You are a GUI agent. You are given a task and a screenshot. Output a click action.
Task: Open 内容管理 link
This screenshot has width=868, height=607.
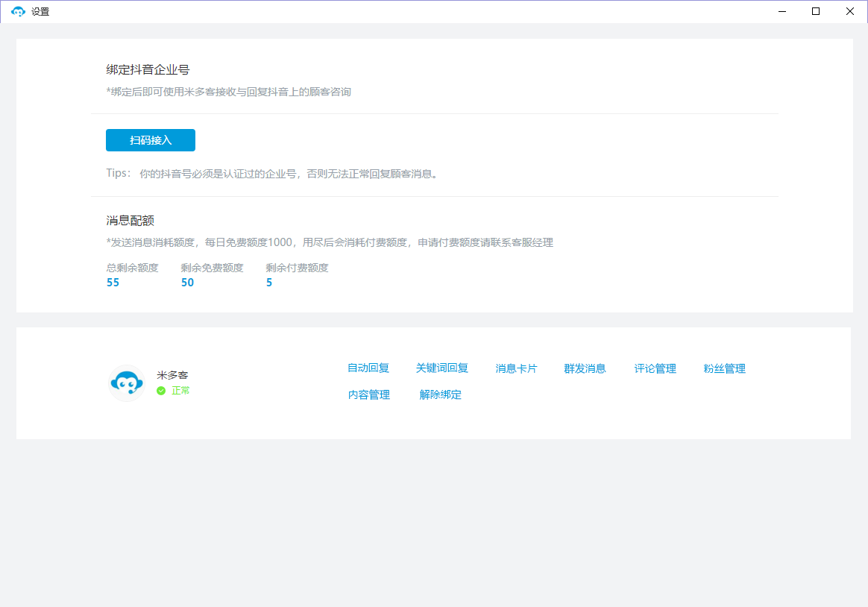tap(368, 394)
